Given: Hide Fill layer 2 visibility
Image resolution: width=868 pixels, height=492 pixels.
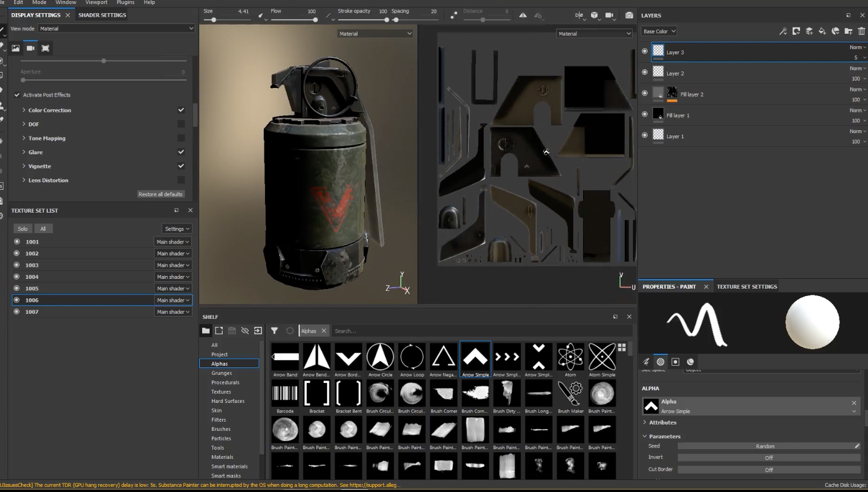Looking at the screenshot, I should tap(645, 93).
